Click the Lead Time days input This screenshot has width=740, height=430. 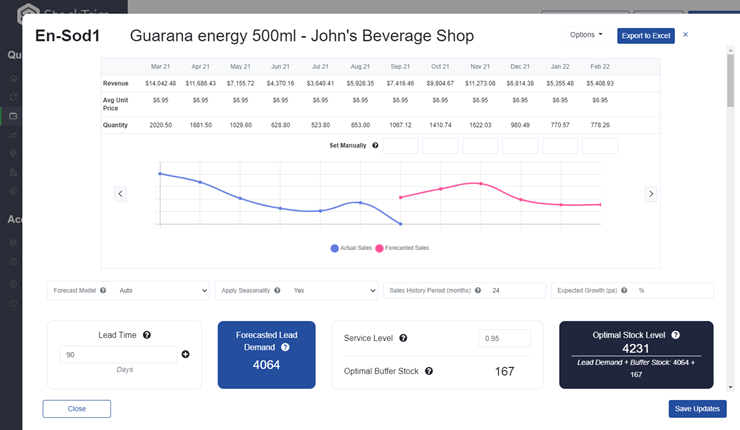point(118,354)
